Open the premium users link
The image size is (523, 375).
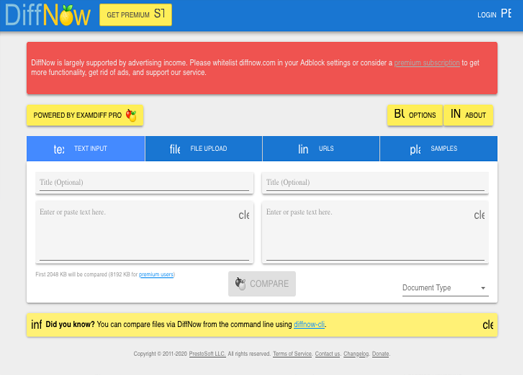[x=156, y=275]
